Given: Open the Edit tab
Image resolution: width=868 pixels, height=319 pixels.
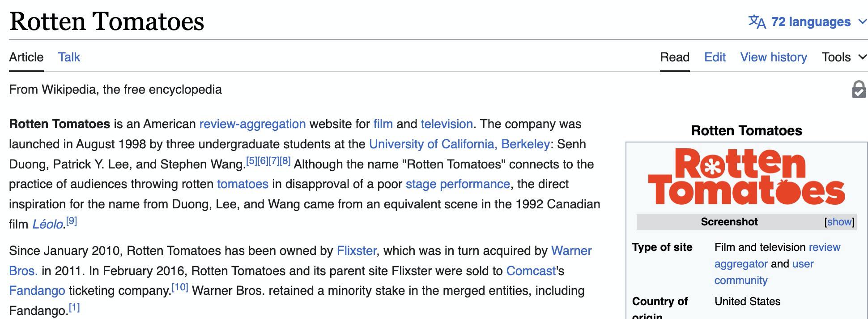Looking at the screenshot, I should [715, 57].
